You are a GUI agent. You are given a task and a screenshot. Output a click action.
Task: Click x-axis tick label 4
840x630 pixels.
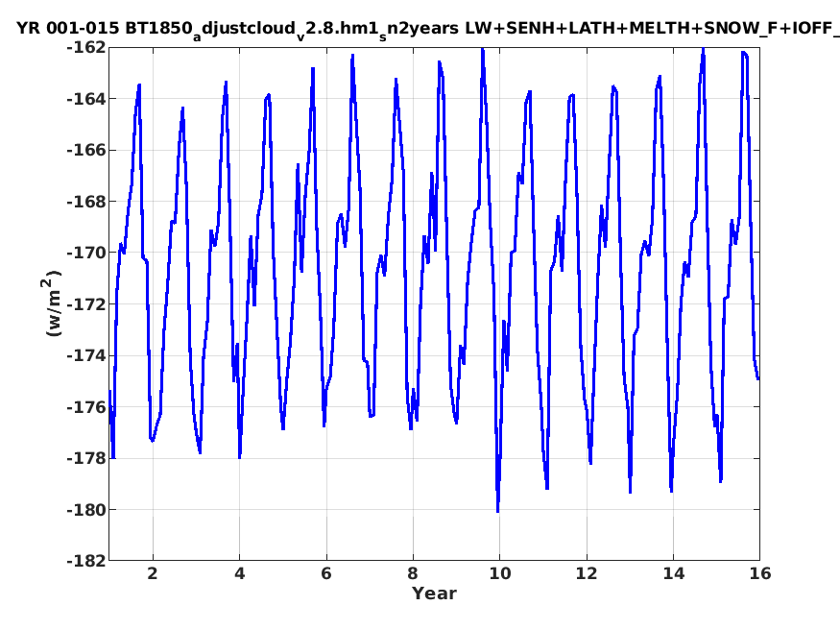coord(239,573)
